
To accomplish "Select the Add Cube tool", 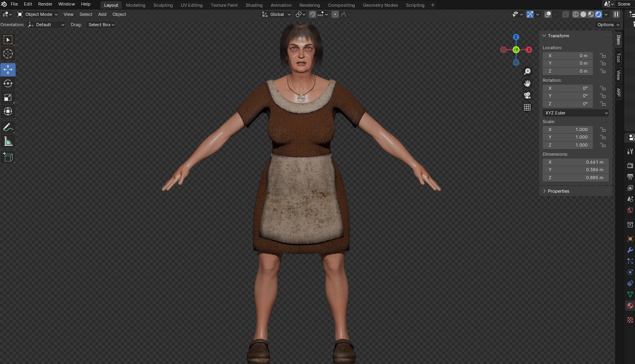I will click(x=8, y=157).
